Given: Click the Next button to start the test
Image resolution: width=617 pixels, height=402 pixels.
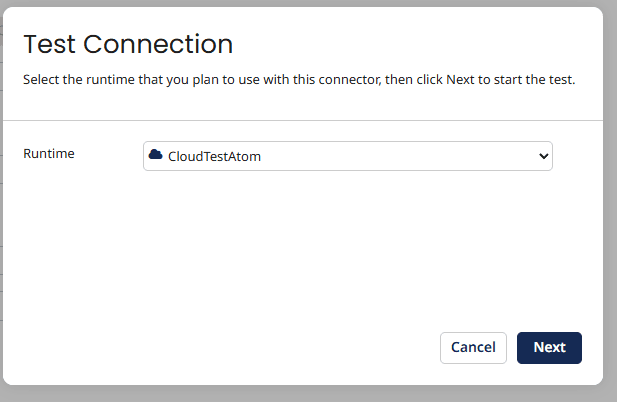Looking at the screenshot, I should click(x=549, y=347).
